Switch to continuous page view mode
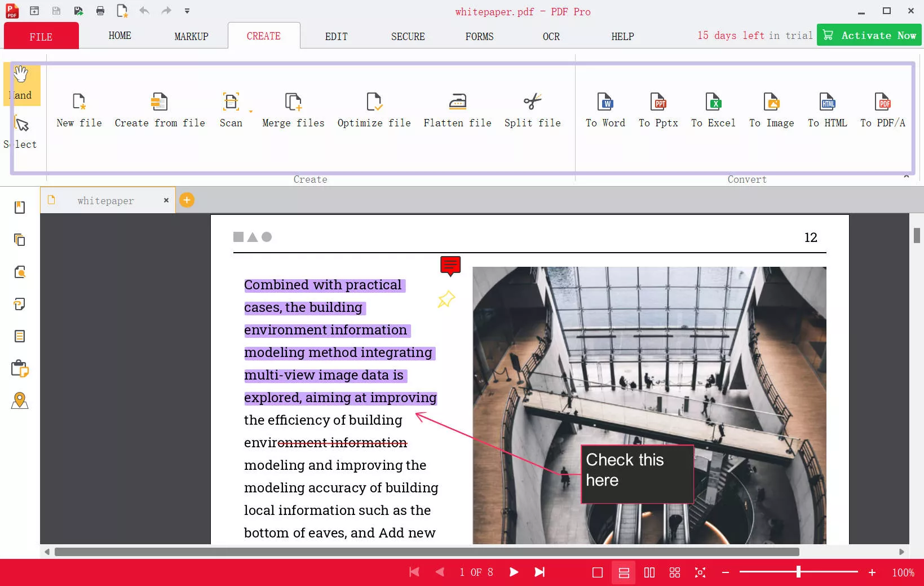 click(623, 572)
